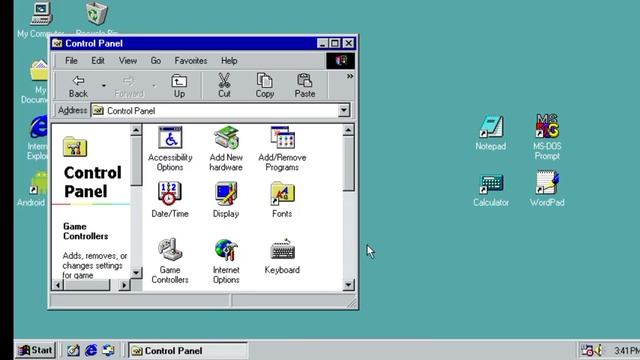This screenshot has height=360, width=640.
Task: Open the Start menu
Action: (36, 350)
